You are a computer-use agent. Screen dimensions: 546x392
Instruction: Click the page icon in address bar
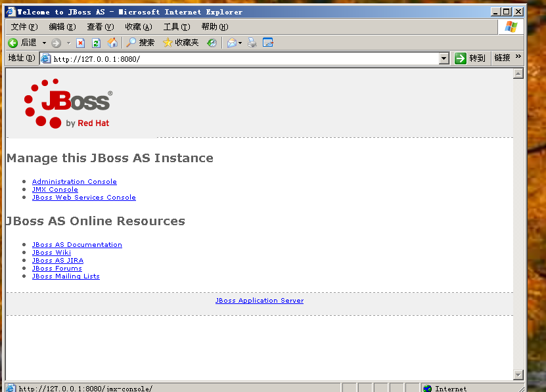coord(45,58)
